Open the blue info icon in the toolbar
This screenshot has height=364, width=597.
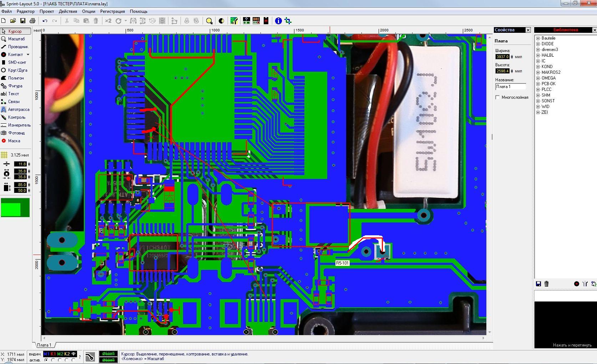pos(278,21)
